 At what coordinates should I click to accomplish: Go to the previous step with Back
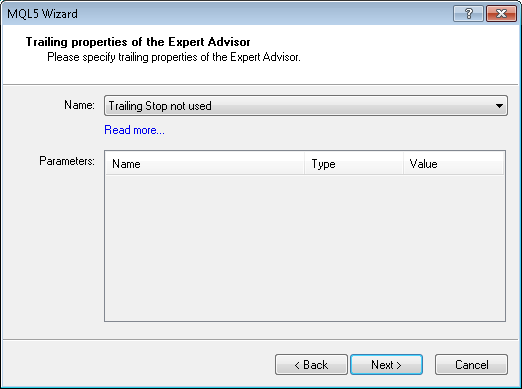tap(311, 365)
